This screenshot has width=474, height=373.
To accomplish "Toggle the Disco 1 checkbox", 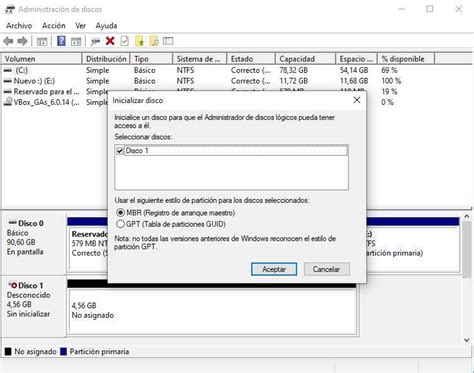I will coord(120,151).
